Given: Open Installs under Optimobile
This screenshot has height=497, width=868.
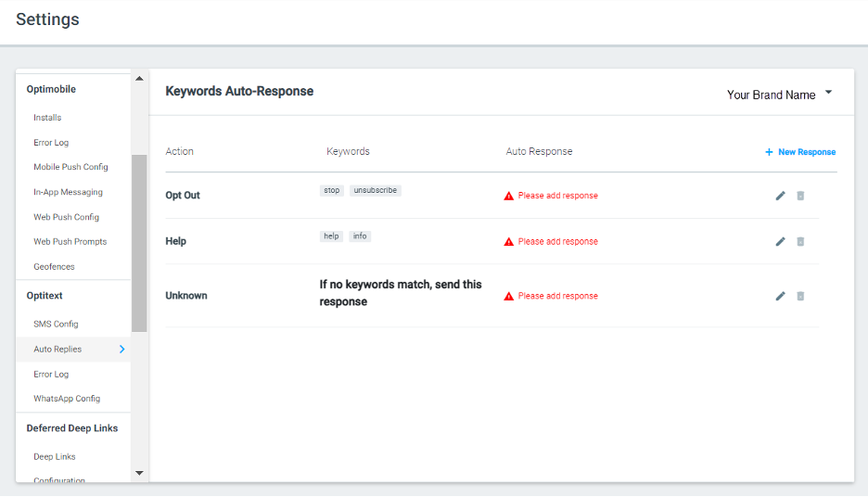Looking at the screenshot, I should coord(47,118).
